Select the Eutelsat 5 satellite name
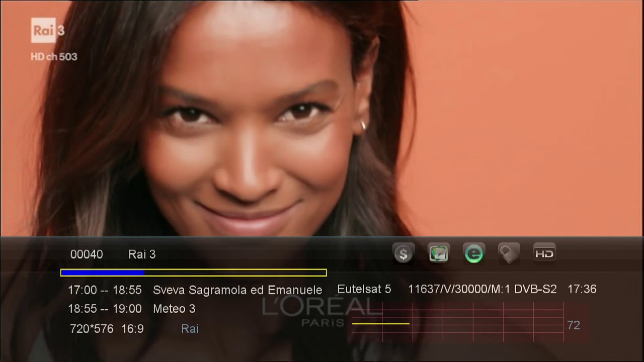This screenshot has height=362, width=644. [364, 289]
